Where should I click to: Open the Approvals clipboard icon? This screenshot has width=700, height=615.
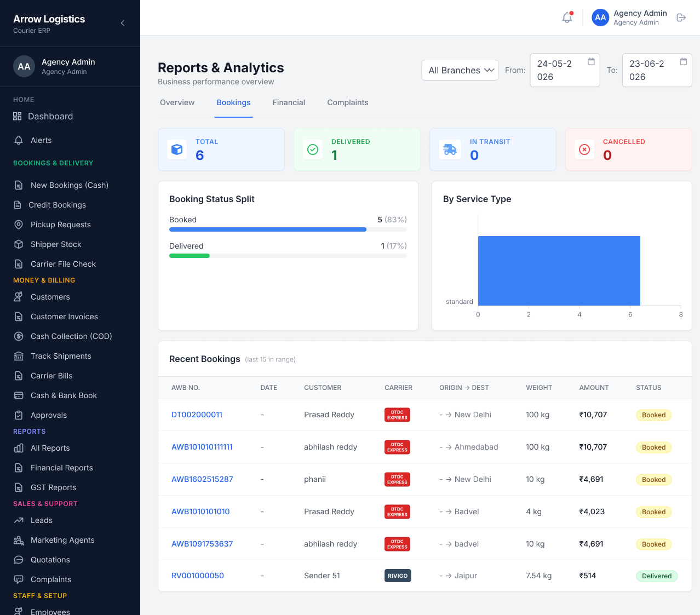click(x=19, y=415)
